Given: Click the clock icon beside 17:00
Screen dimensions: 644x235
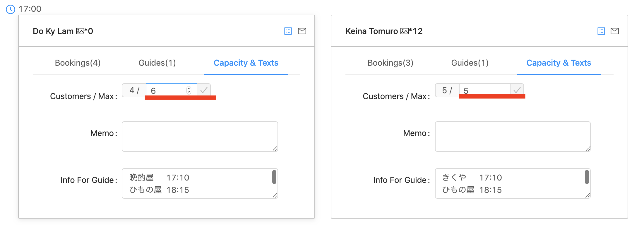Looking at the screenshot, I should point(11,9).
